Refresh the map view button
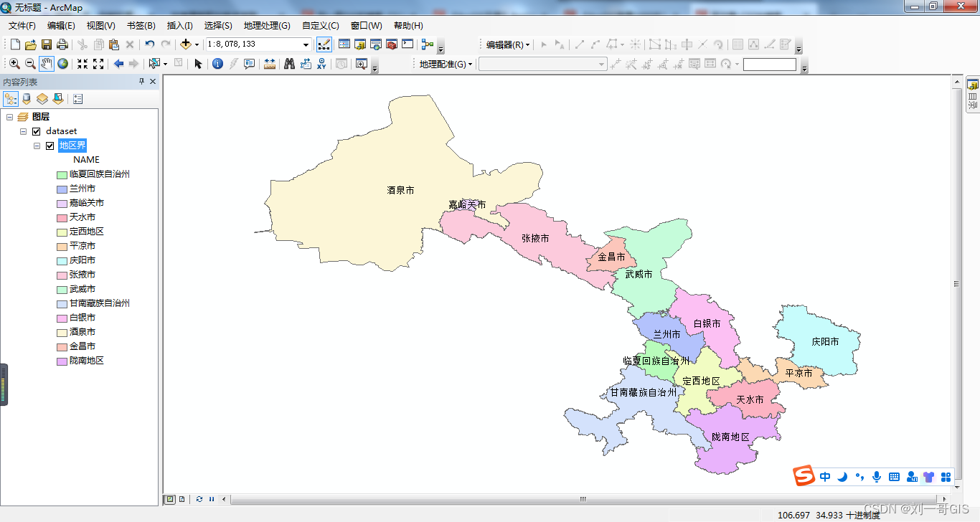980x522 pixels. pyautogui.click(x=199, y=499)
